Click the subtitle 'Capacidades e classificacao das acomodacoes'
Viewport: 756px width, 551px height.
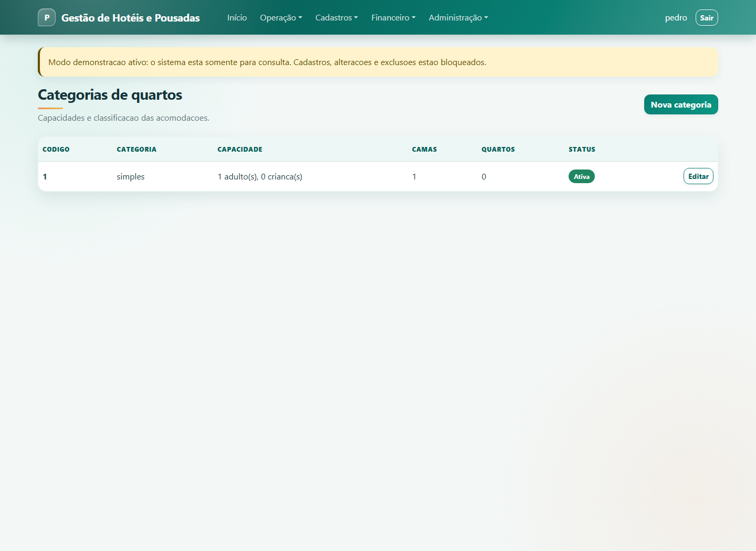click(123, 118)
